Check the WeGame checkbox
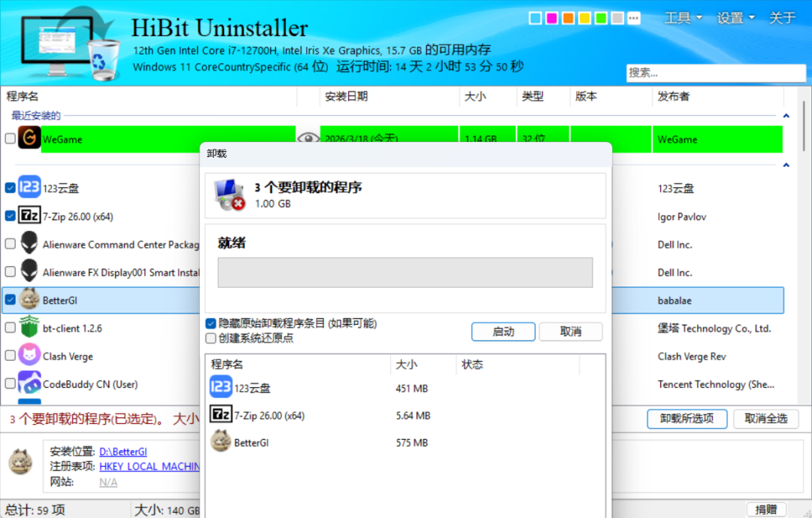 click(x=10, y=138)
